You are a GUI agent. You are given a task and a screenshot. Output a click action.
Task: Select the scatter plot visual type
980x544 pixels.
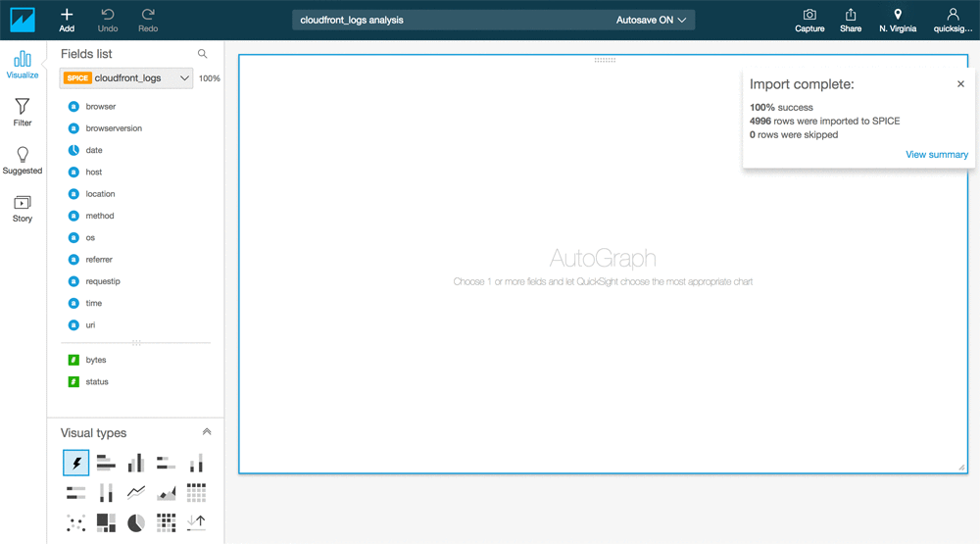point(76,522)
